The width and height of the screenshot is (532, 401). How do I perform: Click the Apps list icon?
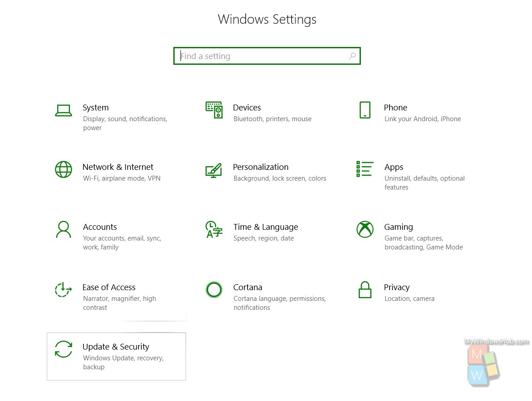point(365,169)
